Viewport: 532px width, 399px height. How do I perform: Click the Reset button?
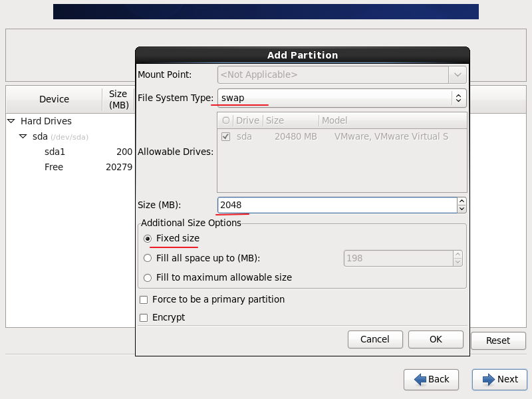[497, 340]
